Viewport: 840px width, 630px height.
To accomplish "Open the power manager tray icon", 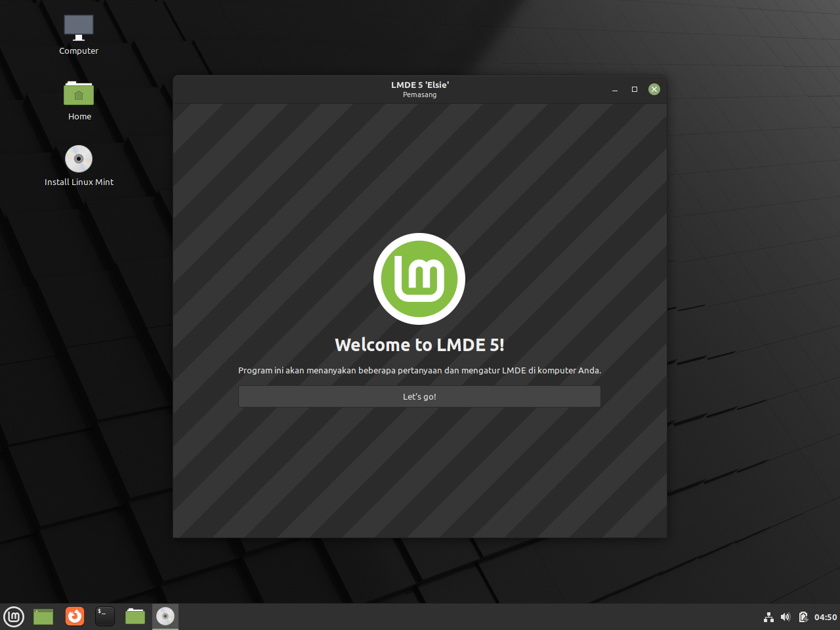I will [803, 617].
